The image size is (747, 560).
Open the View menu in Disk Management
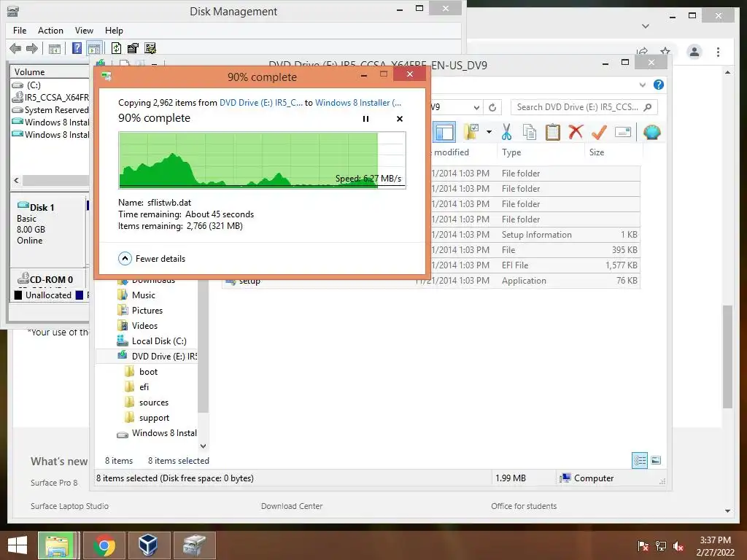(x=84, y=31)
